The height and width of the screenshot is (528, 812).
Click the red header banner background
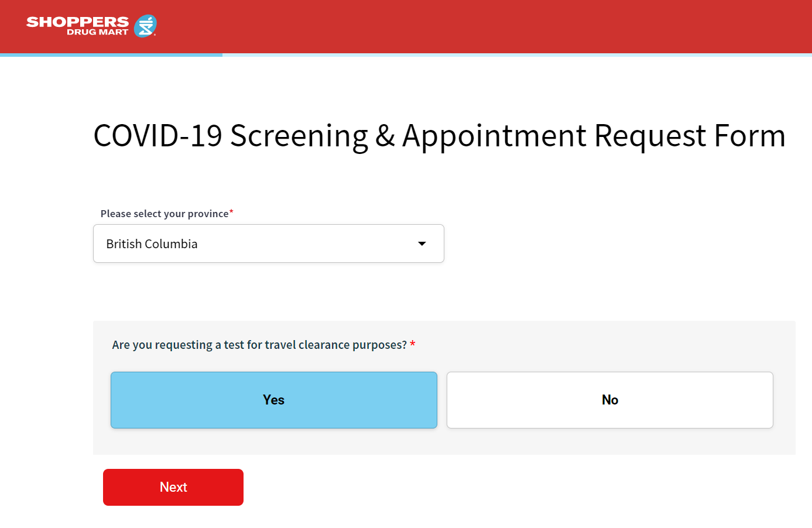coord(468,26)
